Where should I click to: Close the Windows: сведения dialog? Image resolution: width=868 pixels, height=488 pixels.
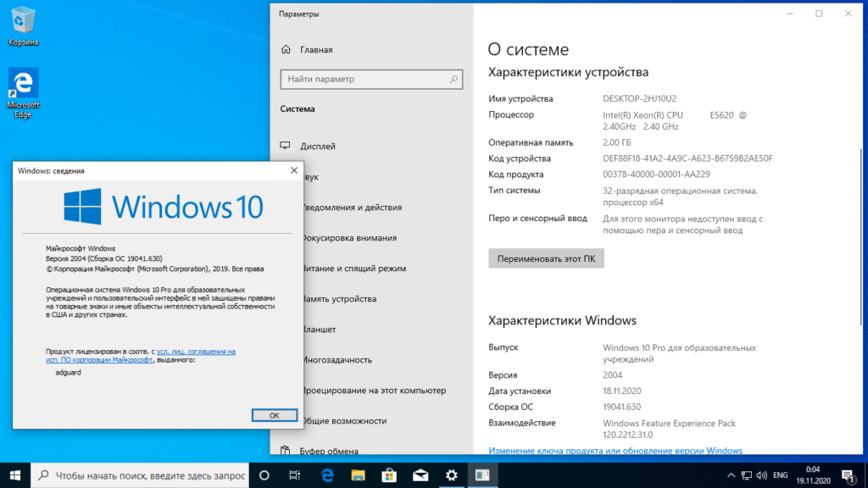(294, 170)
